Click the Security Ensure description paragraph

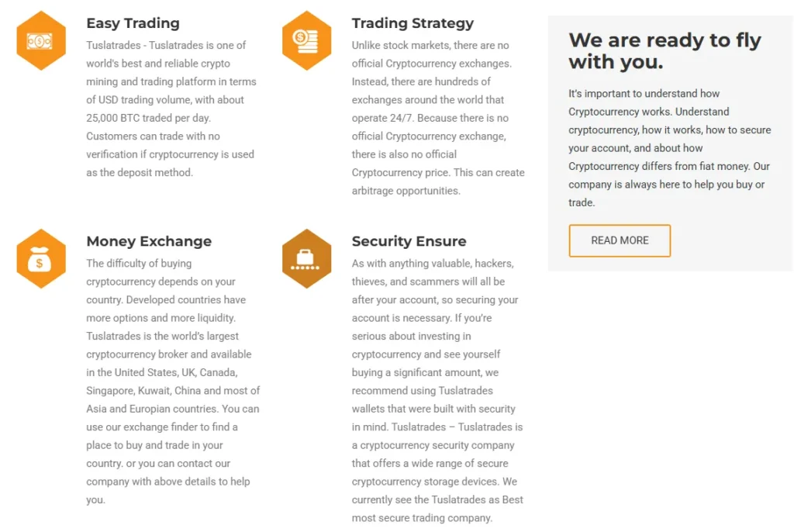tap(437, 391)
